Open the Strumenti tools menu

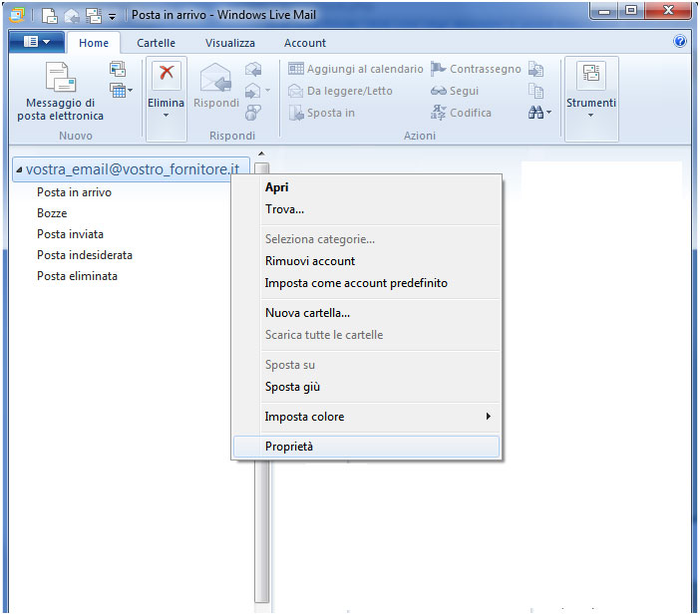click(x=591, y=99)
